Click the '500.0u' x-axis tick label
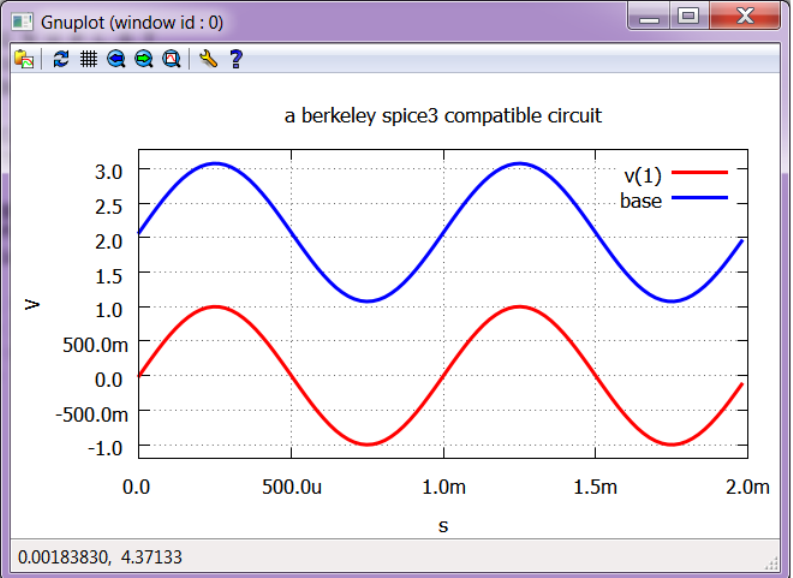The height and width of the screenshot is (578, 793). click(x=292, y=487)
